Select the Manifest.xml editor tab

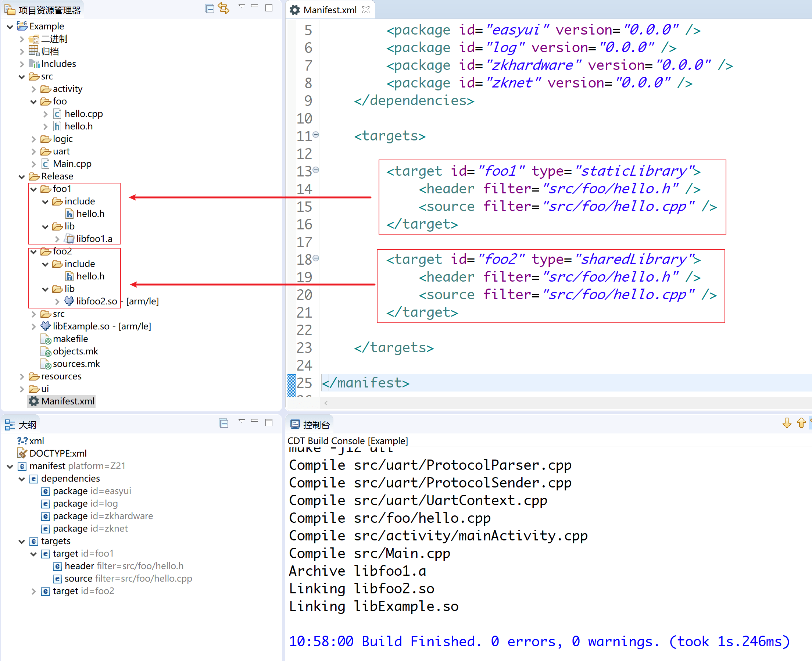(330, 10)
